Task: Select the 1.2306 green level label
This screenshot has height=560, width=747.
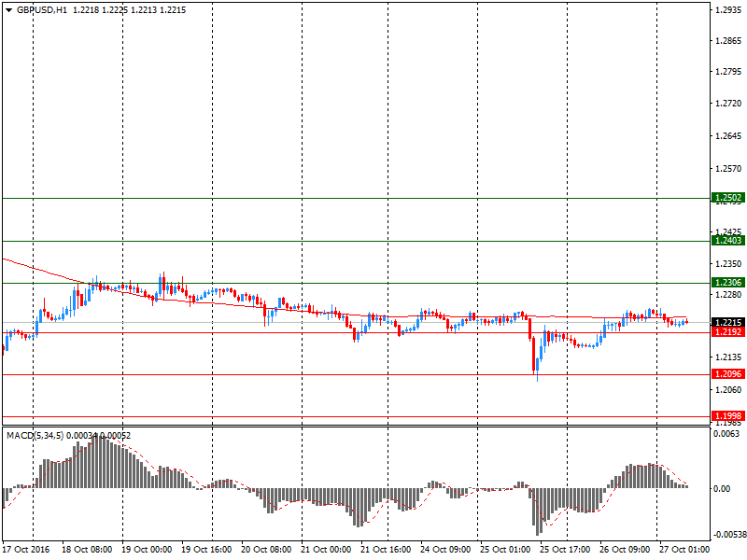Action: click(728, 283)
